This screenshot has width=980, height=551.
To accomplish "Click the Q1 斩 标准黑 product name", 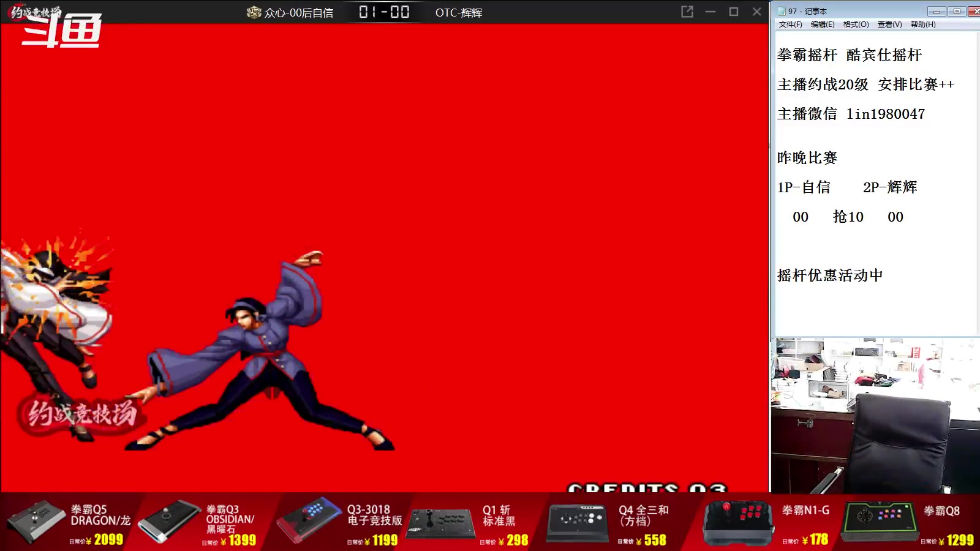I will tap(499, 515).
